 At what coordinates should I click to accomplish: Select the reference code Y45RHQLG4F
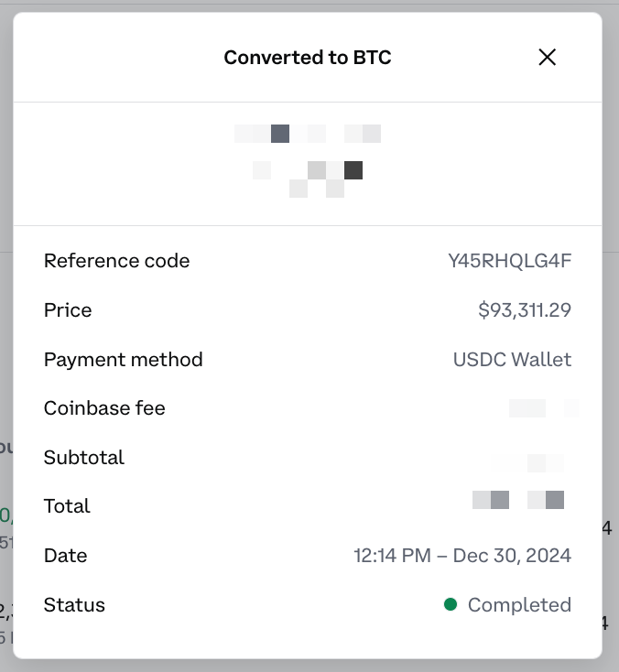(509, 261)
